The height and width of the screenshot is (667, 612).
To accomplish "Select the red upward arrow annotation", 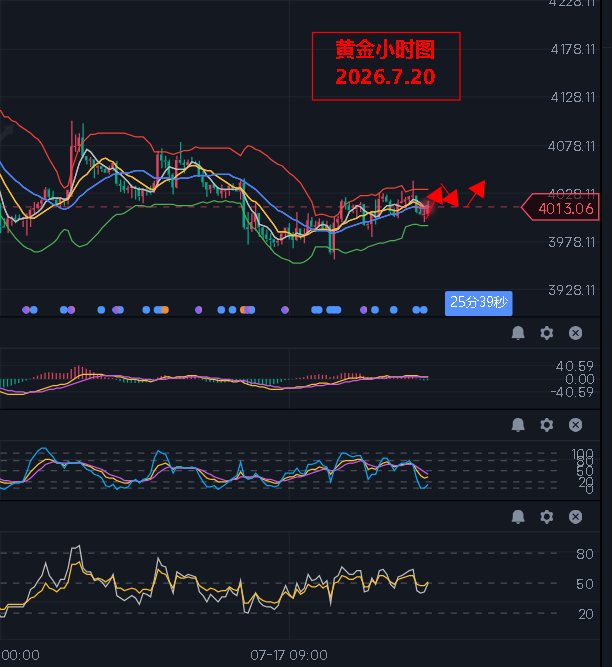I will coord(475,194).
